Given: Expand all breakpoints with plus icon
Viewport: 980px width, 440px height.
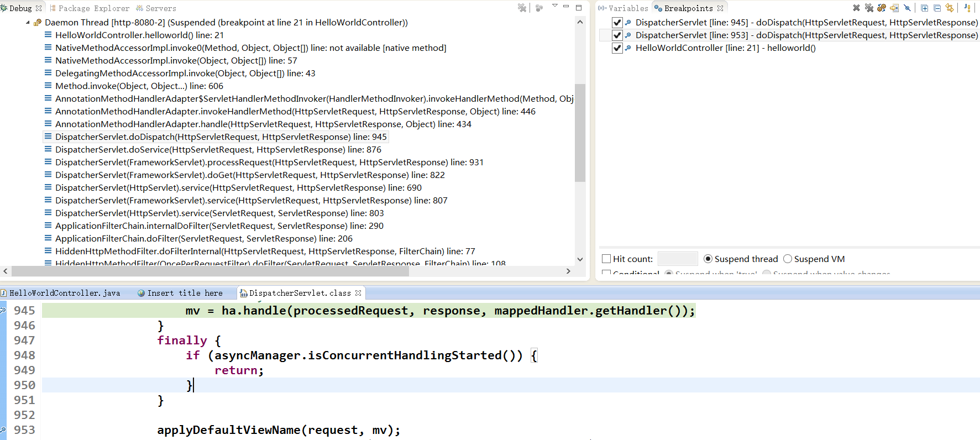Looking at the screenshot, I should click(x=924, y=8).
